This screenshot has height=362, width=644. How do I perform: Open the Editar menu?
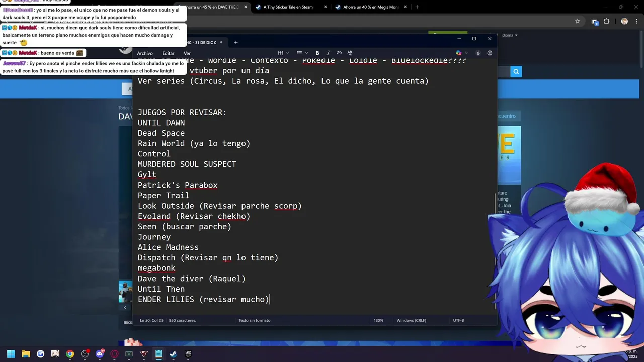[x=168, y=53]
